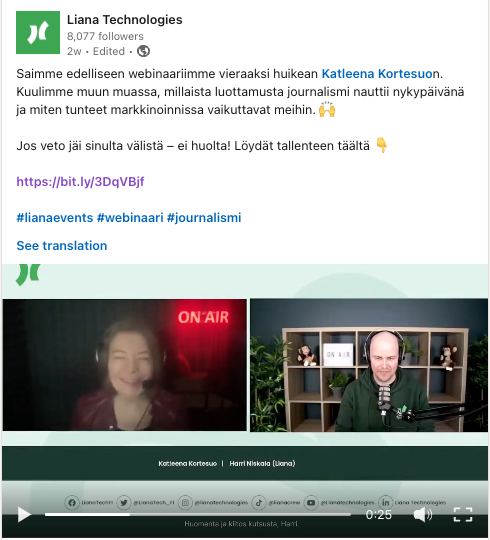Select the #lianaevents hashtag

point(55,218)
